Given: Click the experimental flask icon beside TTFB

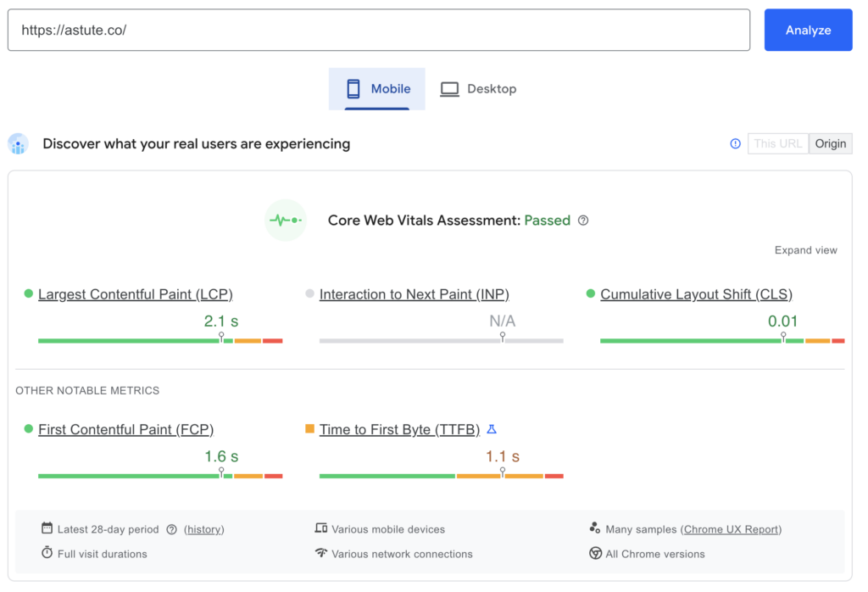Looking at the screenshot, I should click(492, 429).
